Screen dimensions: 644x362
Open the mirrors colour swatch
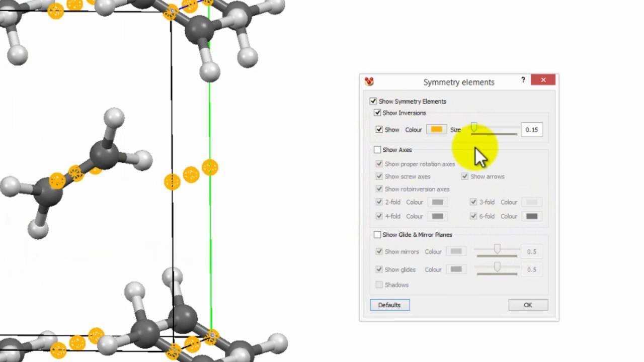pos(456,251)
